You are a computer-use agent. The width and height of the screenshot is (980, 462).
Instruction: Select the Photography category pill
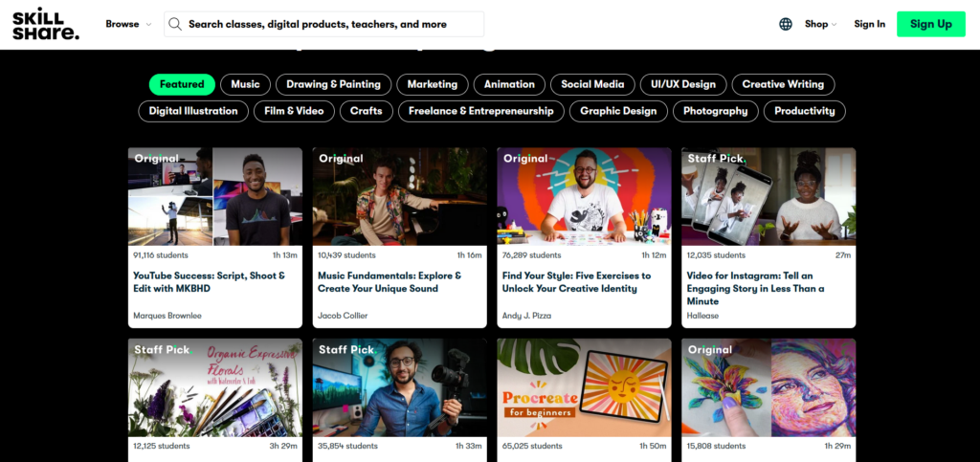(x=715, y=111)
